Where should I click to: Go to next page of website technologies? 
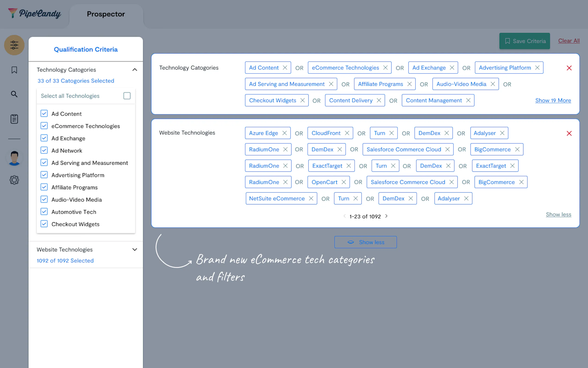tap(386, 216)
